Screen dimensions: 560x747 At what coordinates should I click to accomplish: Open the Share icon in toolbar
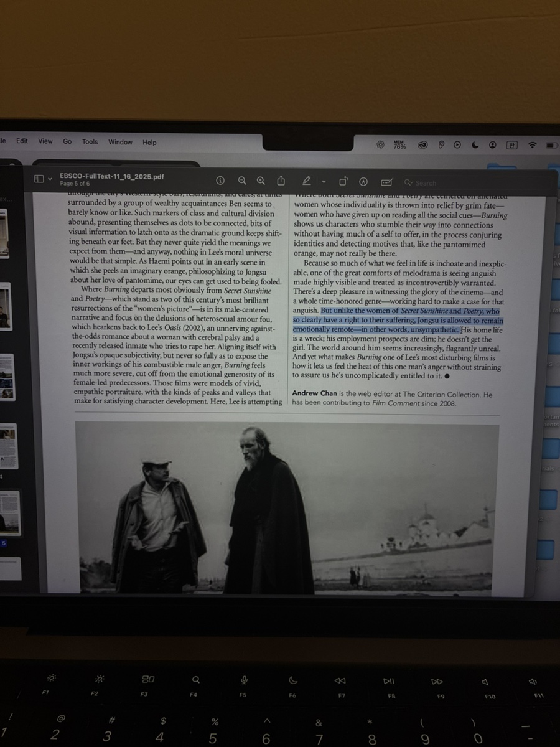(x=281, y=181)
